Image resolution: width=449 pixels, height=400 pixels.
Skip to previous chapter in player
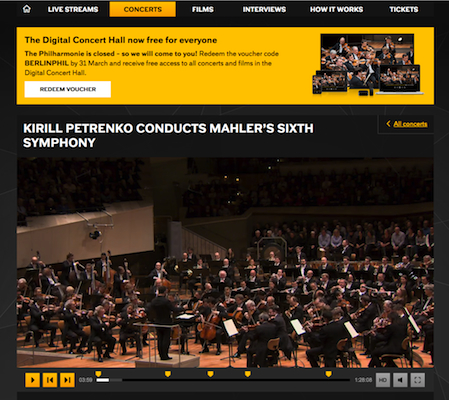(50, 380)
